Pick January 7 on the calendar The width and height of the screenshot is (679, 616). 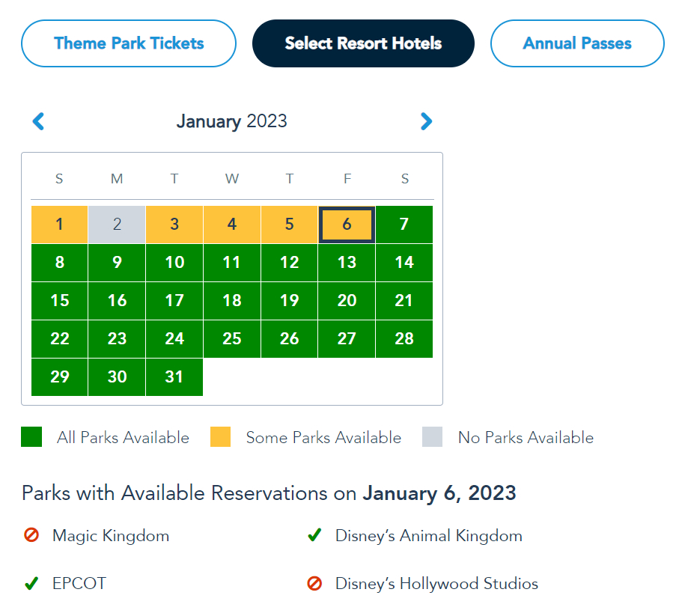click(404, 225)
